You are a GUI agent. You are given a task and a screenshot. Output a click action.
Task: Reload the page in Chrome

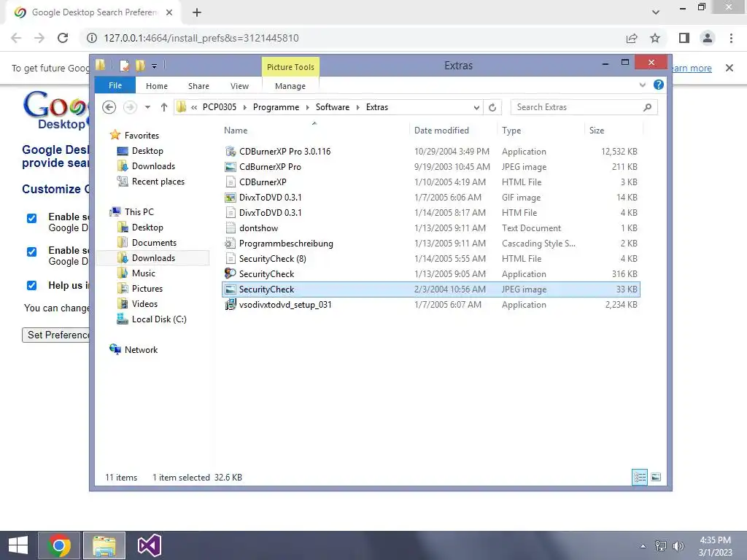[x=63, y=38]
